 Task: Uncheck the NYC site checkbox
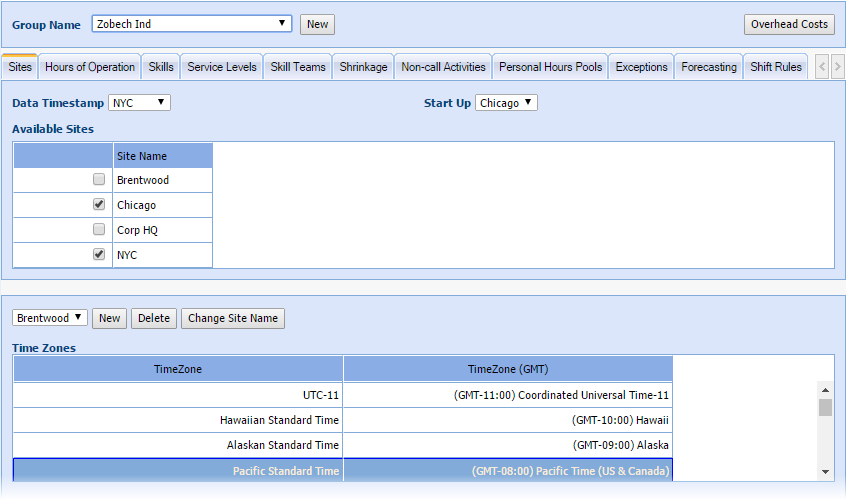point(99,255)
